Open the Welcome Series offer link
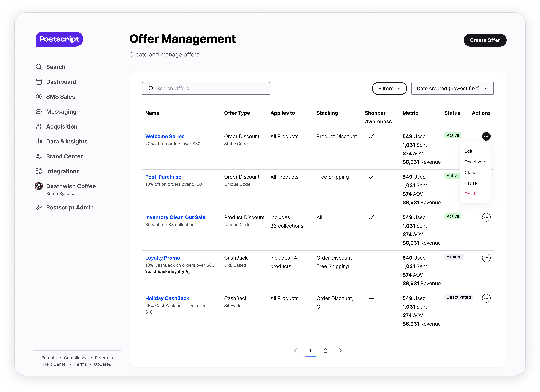The width and height of the screenshot is (540, 392). (165, 136)
